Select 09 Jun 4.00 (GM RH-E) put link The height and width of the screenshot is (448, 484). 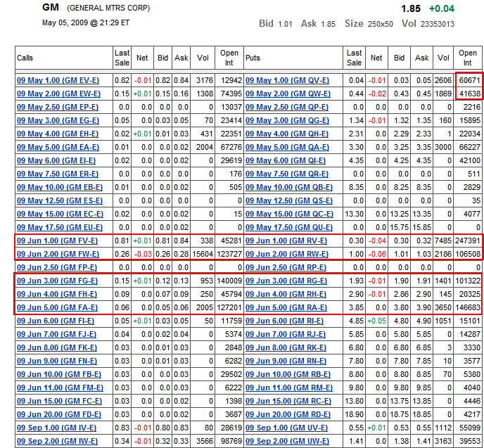coord(287,294)
